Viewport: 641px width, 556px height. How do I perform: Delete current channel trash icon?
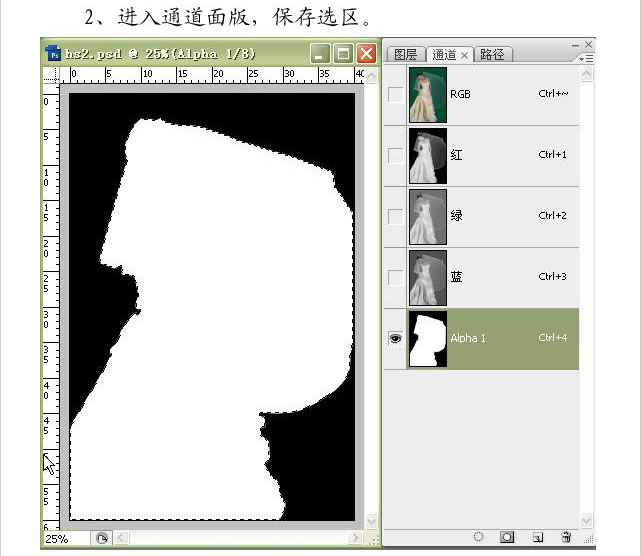[566, 537]
